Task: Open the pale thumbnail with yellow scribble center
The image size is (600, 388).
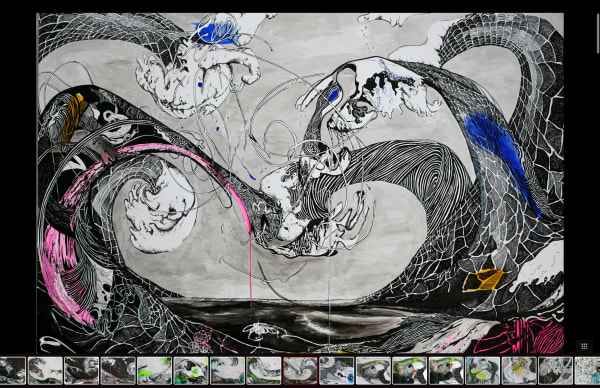Action: click(x=519, y=371)
